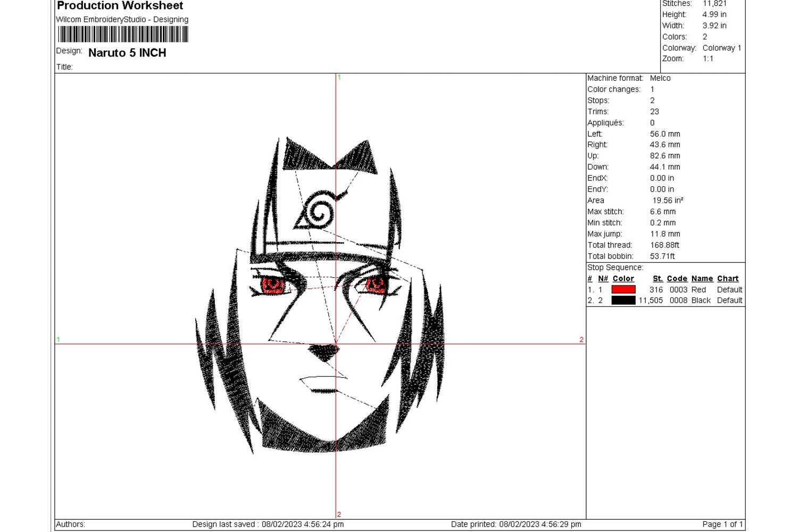Viewport: 799px width, 532px height.
Task: Select the black color swatch in Stop Sequence
Action: point(623,301)
